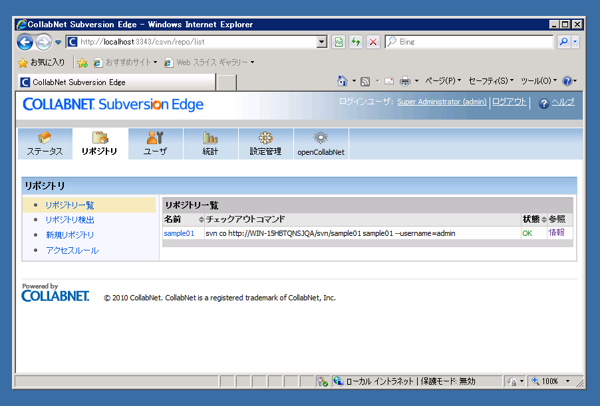Run search with the magnifier button
The width and height of the screenshot is (600, 406).
pos(564,42)
